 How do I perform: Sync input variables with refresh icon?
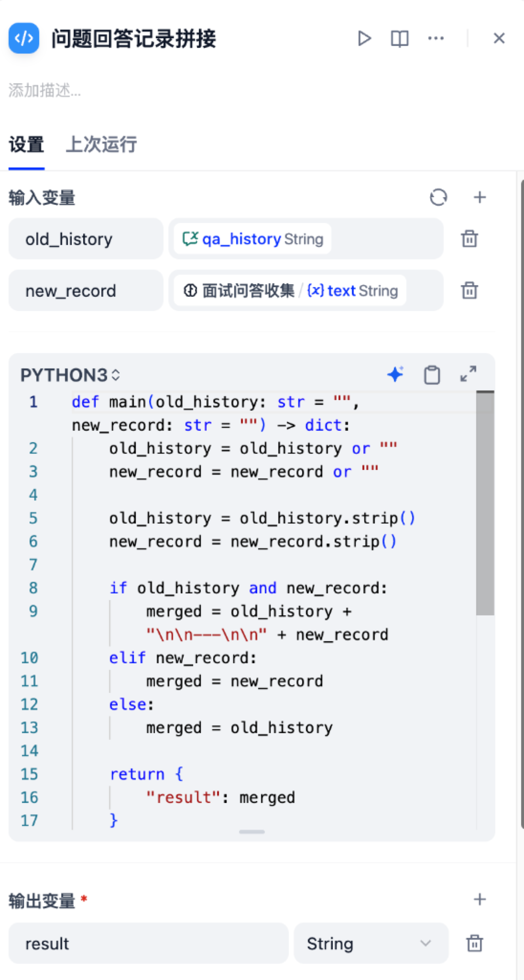pos(438,197)
